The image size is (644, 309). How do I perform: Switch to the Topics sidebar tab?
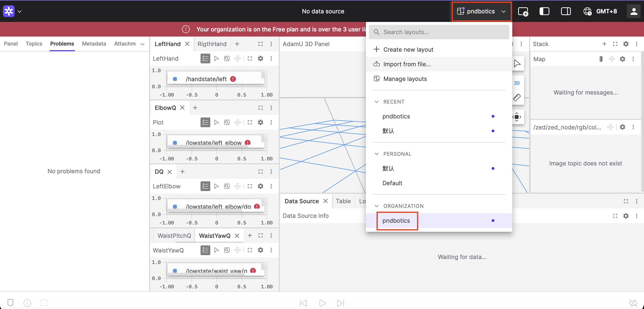coord(34,44)
